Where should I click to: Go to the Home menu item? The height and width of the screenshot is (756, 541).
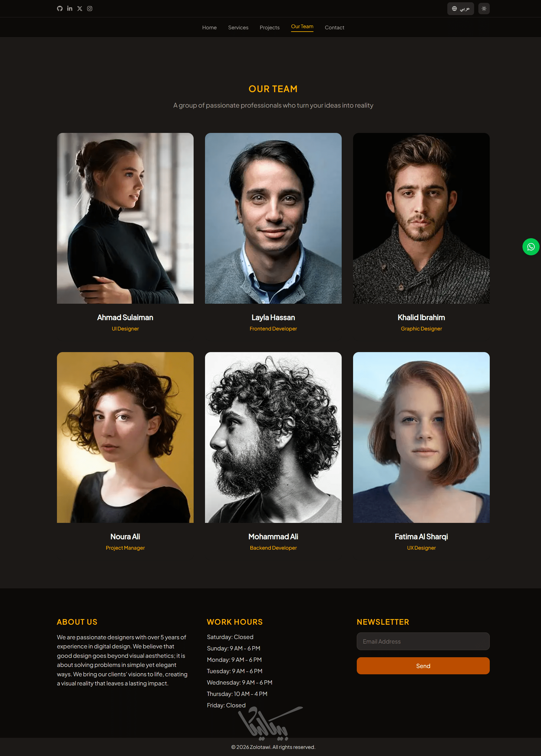coord(209,27)
